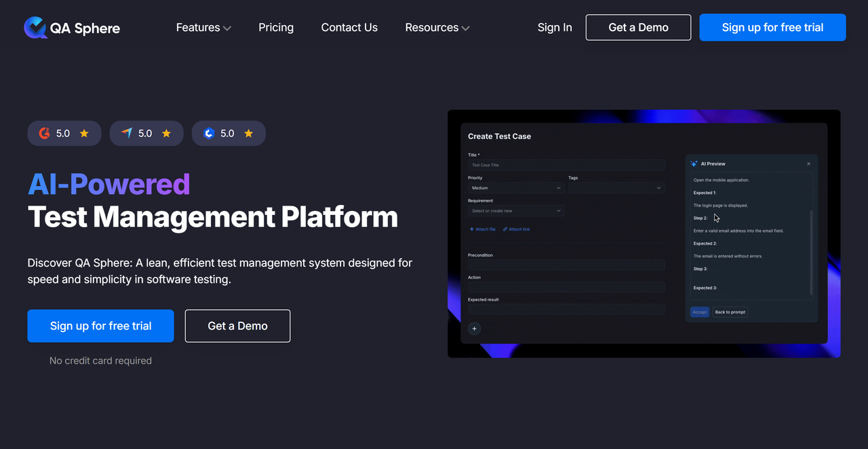The width and height of the screenshot is (868, 449).
Task: Click the star beside the G2 rating
Action: 84,134
